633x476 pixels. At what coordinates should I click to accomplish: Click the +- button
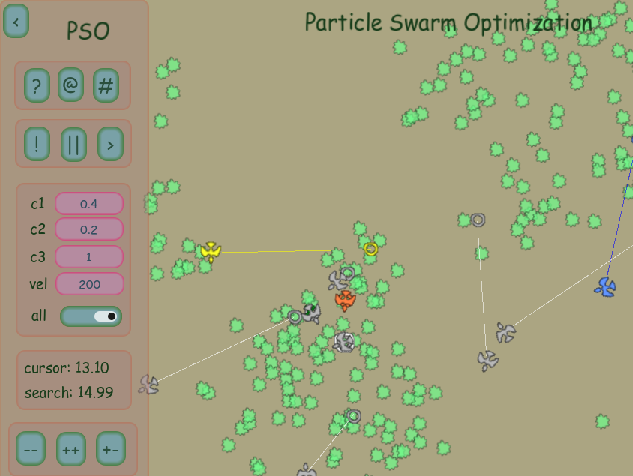tap(111, 449)
